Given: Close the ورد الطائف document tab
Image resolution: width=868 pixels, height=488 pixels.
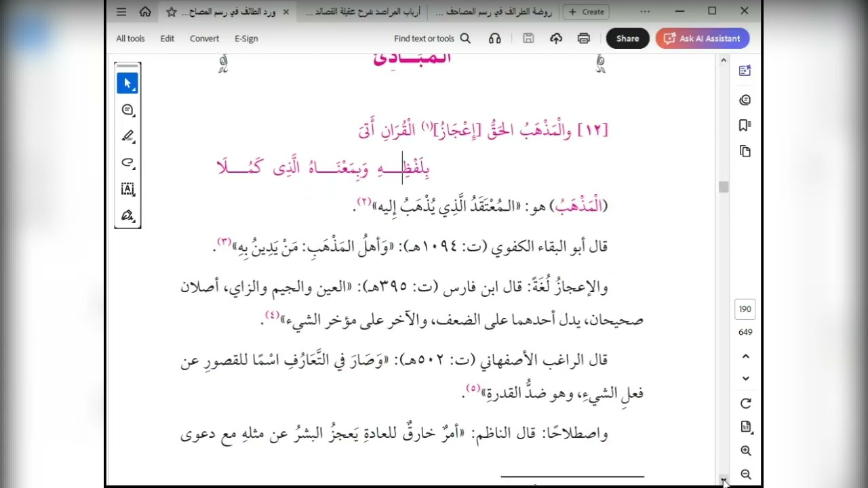Looking at the screenshot, I should point(285,12).
